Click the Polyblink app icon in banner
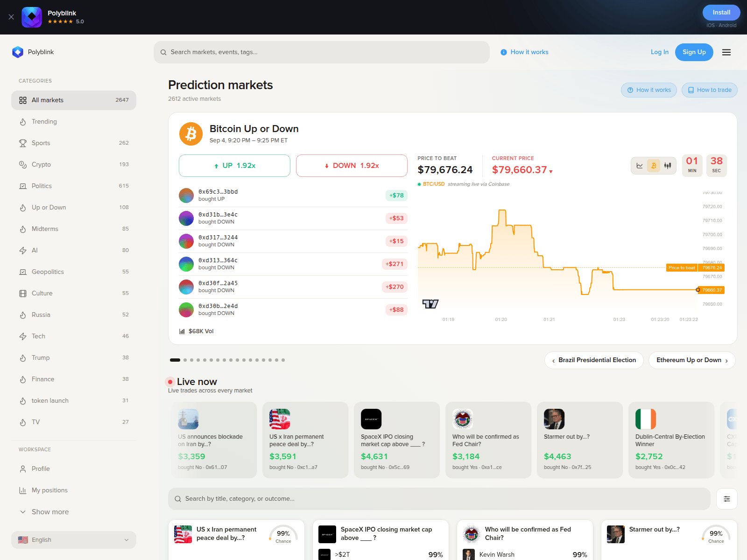 [32, 17]
